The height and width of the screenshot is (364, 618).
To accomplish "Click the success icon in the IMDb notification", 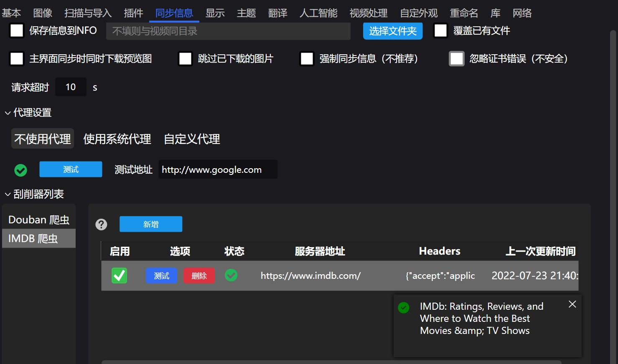I will 403,308.
